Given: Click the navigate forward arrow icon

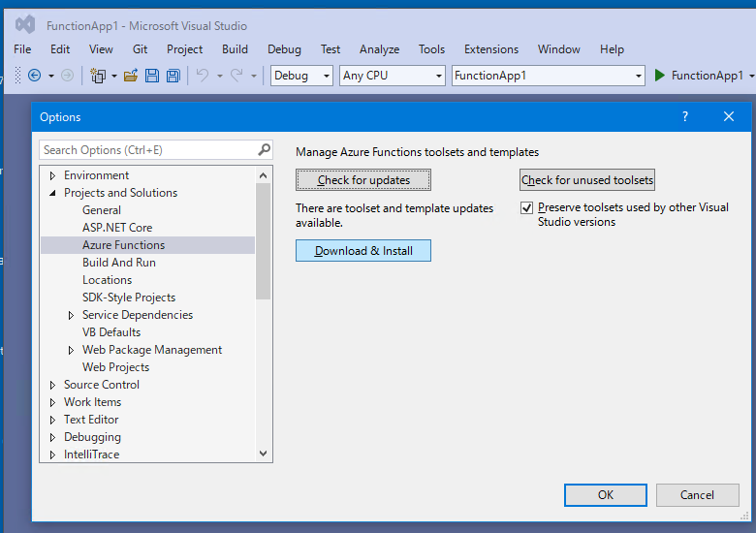Looking at the screenshot, I should [68, 76].
